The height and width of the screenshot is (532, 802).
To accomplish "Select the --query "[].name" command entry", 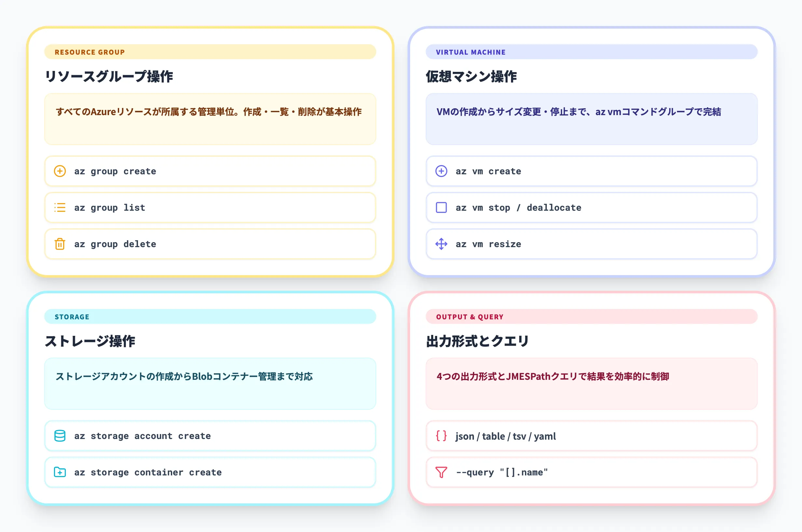I will 591,472.
